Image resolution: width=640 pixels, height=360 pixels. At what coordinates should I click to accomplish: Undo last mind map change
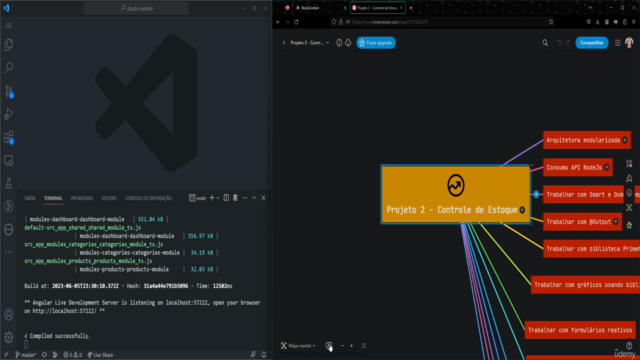click(x=559, y=43)
